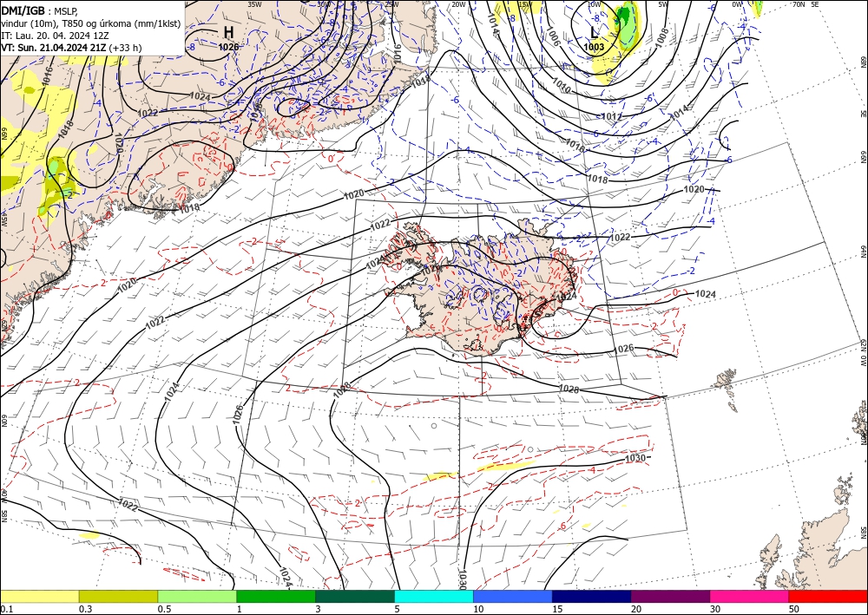Pick the blue 10–15 legend swatch
Image resolution: width=868 pixels, height=615 pixels.
tap(513, 596)
